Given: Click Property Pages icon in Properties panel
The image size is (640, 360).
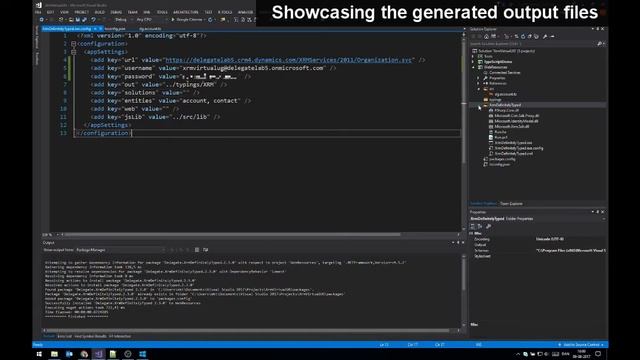Looking at the screenshot, I should click(489, 226).
